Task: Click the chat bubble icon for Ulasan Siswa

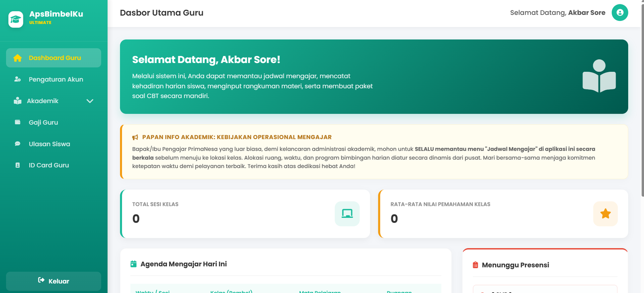Action: 17,144
